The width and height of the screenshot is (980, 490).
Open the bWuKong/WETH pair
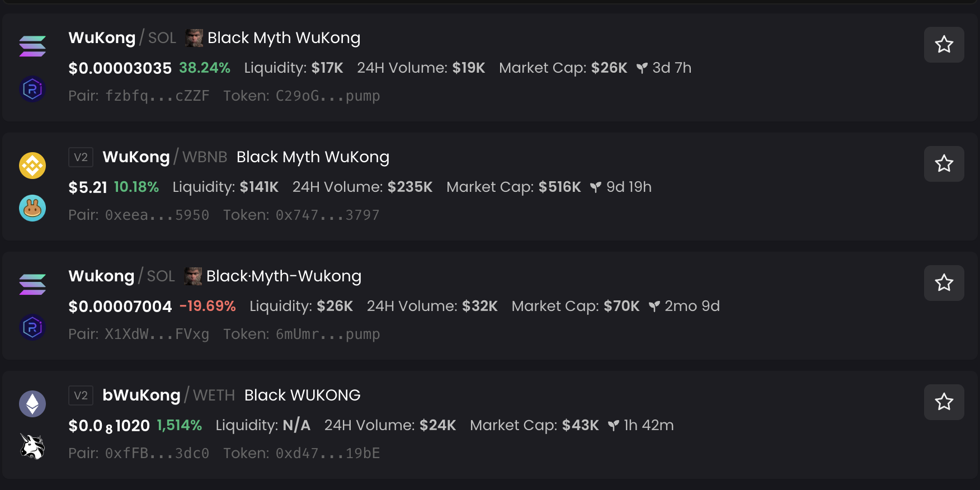[141, 395]
